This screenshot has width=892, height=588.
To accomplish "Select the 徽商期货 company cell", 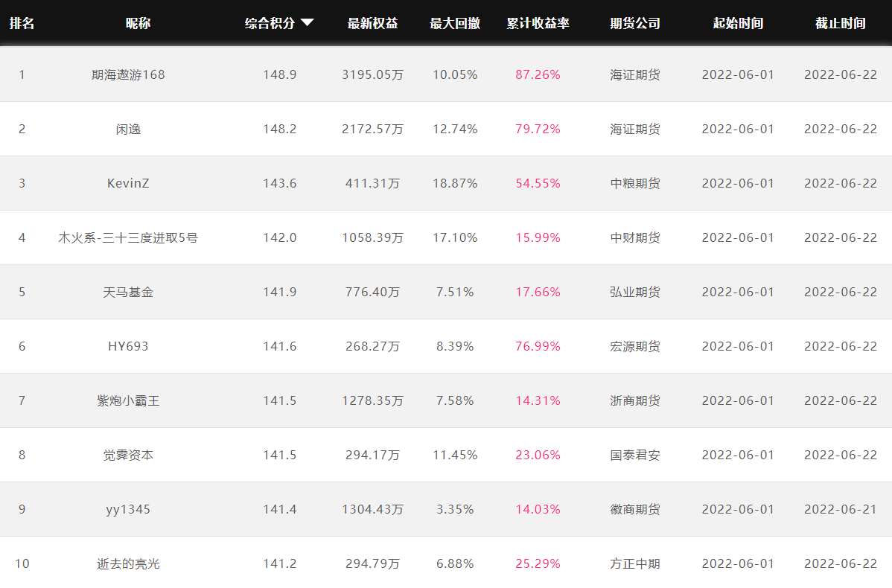I will [635, 510].
